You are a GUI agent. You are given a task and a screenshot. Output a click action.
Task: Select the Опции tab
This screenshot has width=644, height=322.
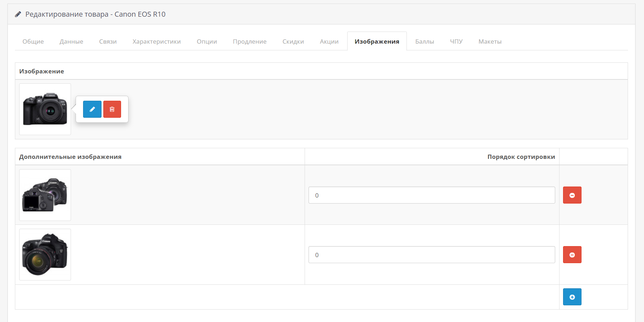coord(207,41)
